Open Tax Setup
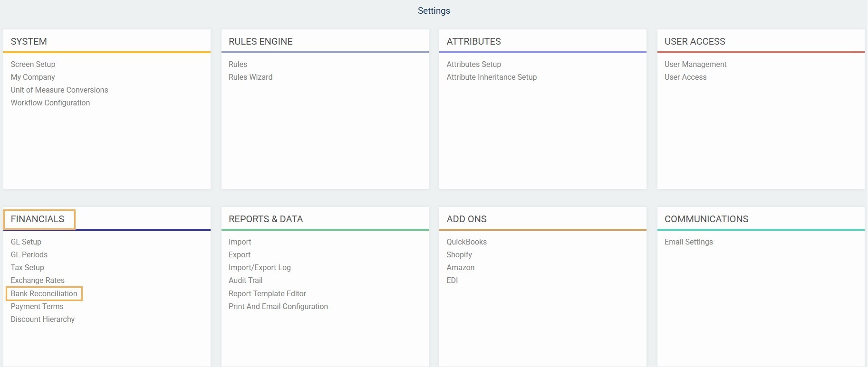This screenshot has width=868, height=367. pyautogui.click(x=28, y=267)
